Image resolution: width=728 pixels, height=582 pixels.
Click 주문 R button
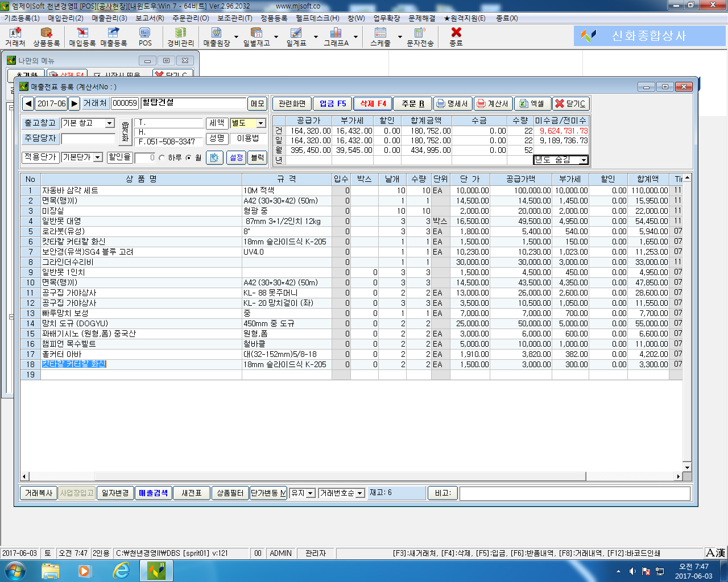click(413, 103)
